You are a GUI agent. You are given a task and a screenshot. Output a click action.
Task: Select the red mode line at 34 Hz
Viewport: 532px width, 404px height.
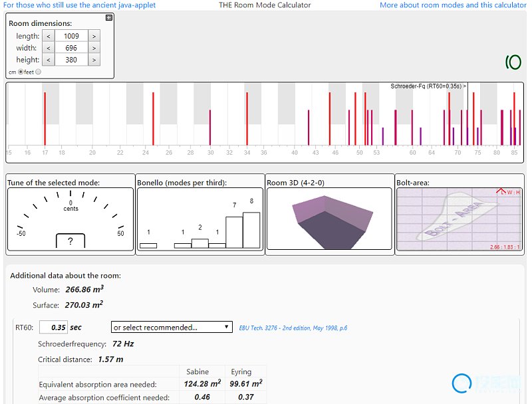pyautogui.click(x=247, y=119)
